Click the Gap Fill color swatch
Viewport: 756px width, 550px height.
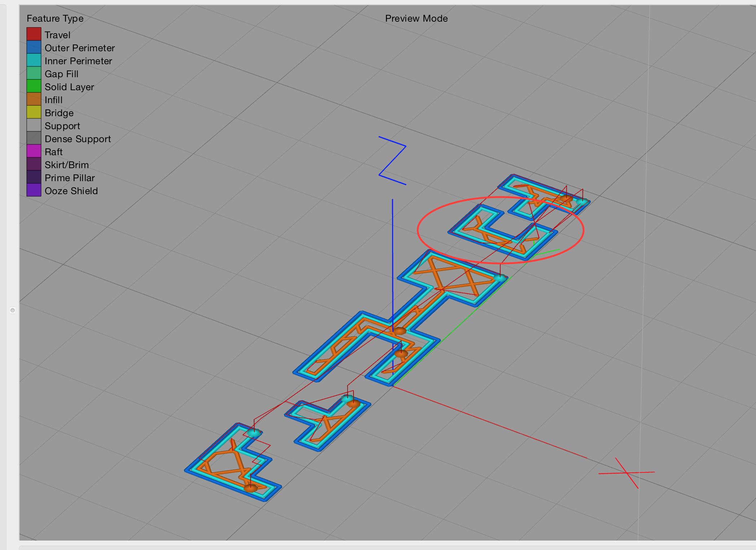pyautogui.click(x=34, y=73)
